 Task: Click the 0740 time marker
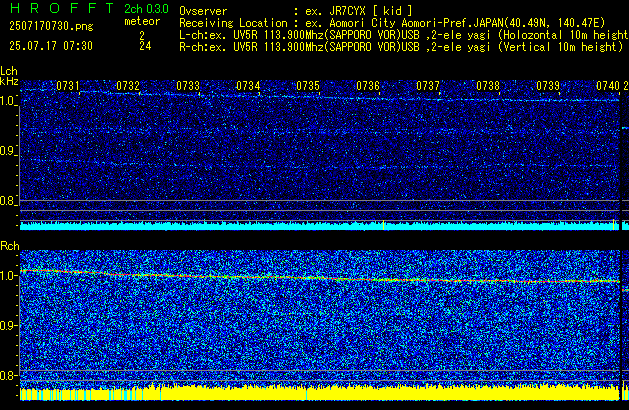click(x=608, y=86)
